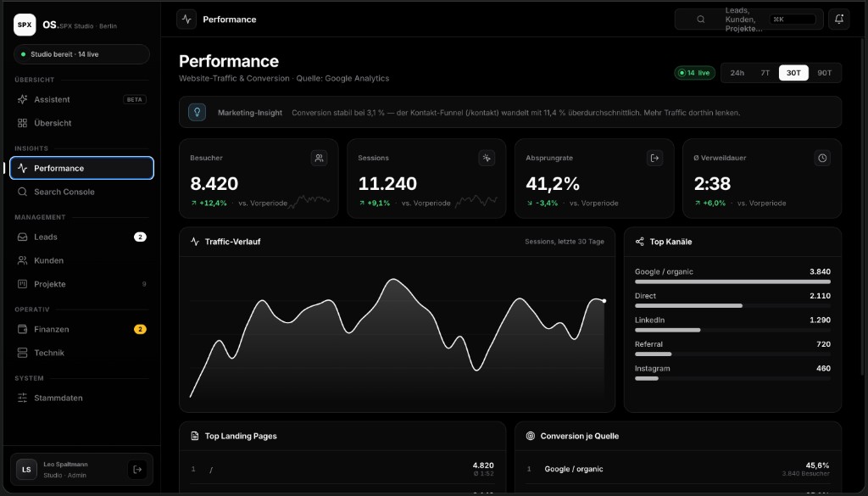Click the Stammdaten sliders icon
The height and width of the screenshot is (496, 868).
[x=22, y=398]
